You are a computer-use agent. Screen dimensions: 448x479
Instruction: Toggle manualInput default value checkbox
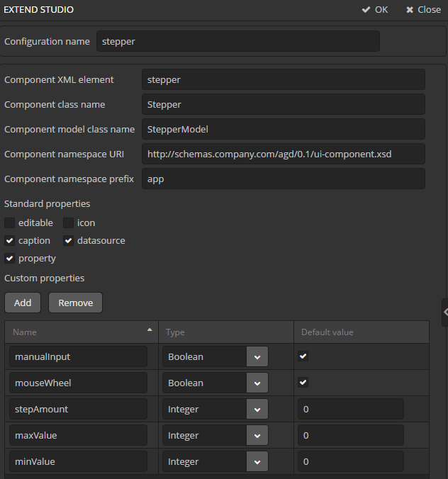[303, 356]
